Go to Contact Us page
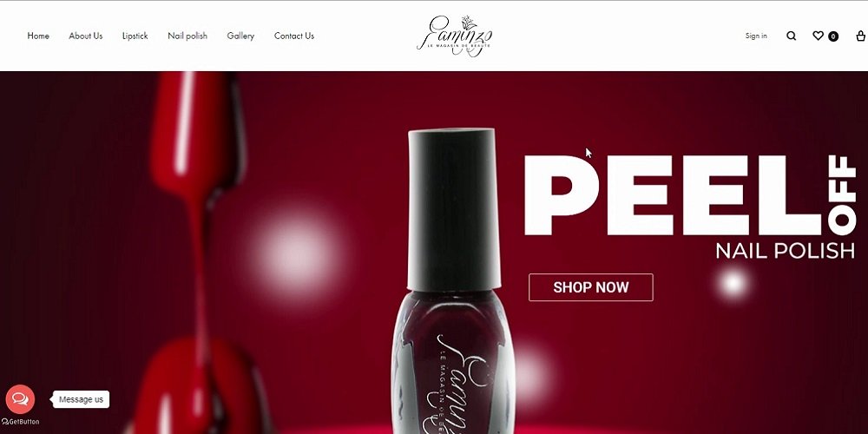This screenshot has height=434, width=868. coord(294,36)
